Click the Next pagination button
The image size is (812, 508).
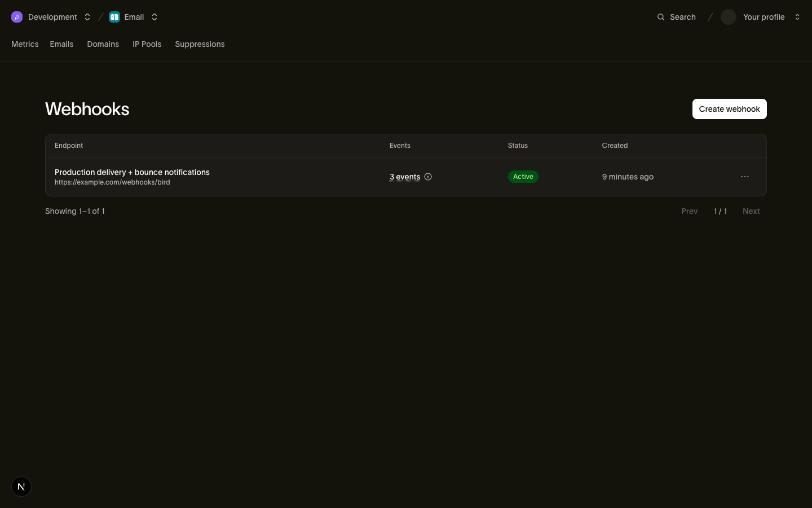point(751,211)
